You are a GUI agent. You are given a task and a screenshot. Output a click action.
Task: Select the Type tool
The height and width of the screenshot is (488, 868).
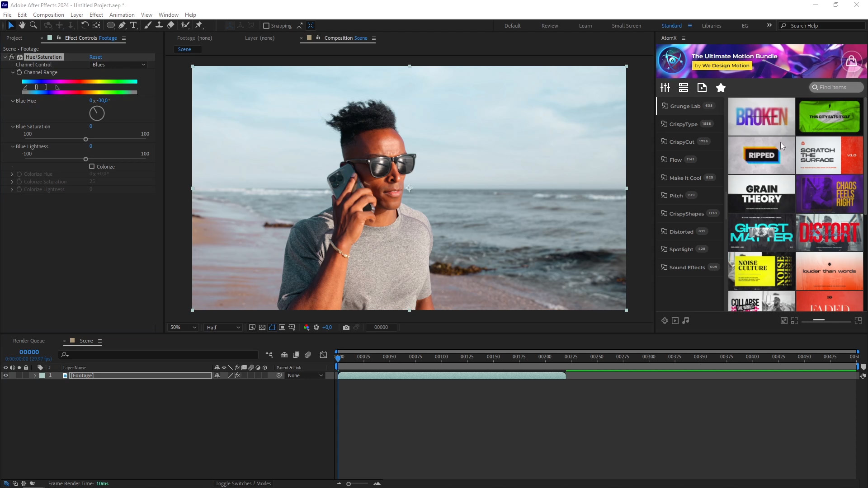(x=133, y=25)
